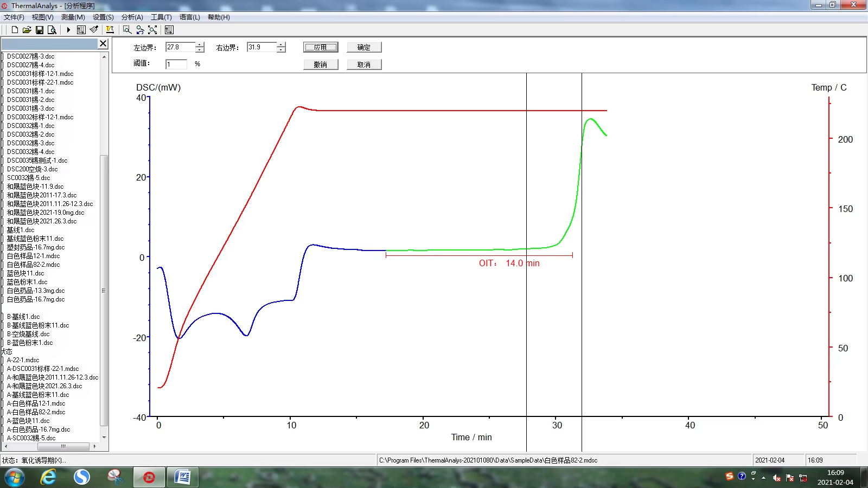Select file 蓝色块11.dsc
Viewport: 868px width, 488px height.
click(x=25, y=273)
